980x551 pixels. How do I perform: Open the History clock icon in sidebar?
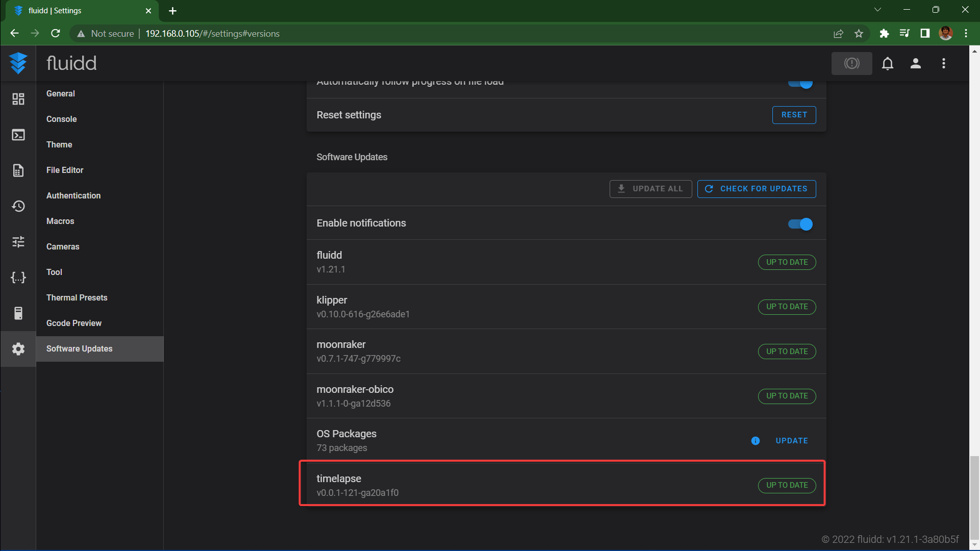pyautogui.click(x=18, y=206)
